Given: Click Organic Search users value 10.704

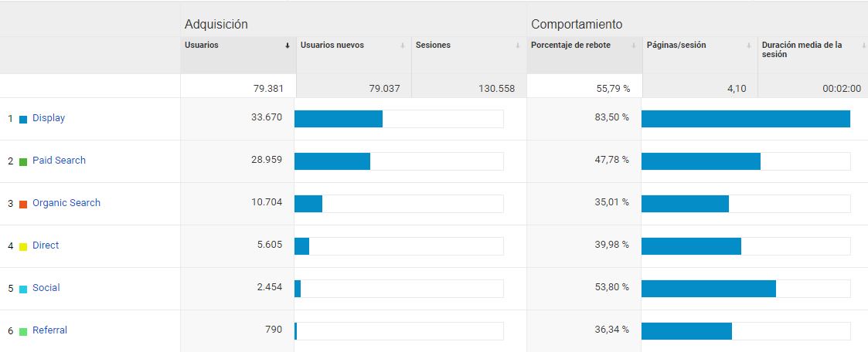Looking at the screenshot, I should [266, 202].
